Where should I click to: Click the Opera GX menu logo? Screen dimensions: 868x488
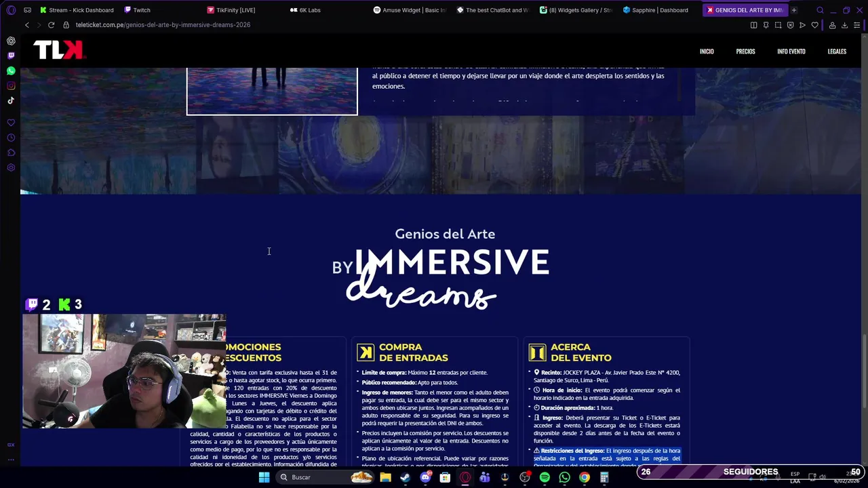pos(11,10)
